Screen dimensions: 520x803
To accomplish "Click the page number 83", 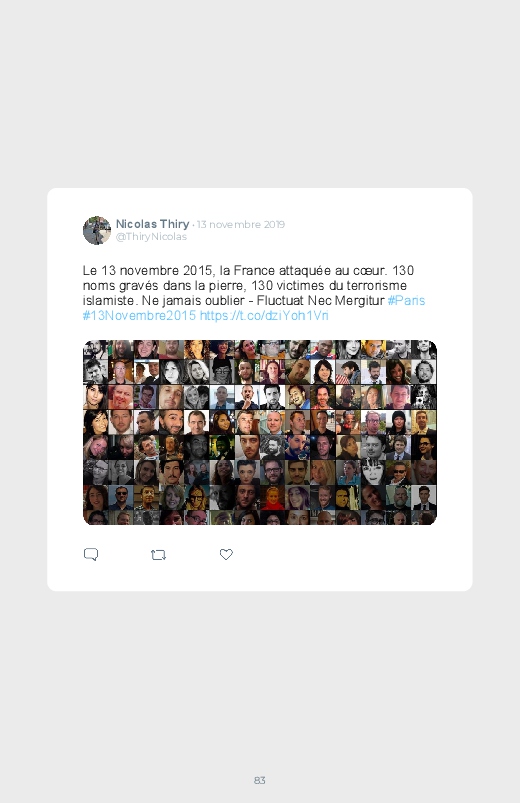I will (x=260, y=780).
